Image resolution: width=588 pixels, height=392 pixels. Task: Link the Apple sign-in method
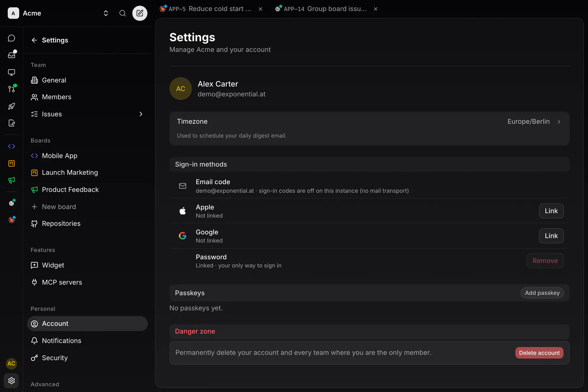551,211
